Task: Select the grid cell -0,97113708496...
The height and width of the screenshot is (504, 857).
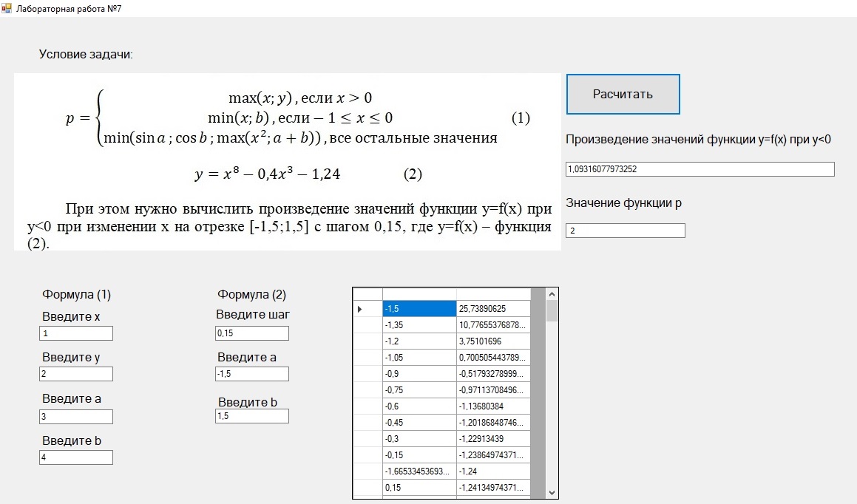Action: 493,390
